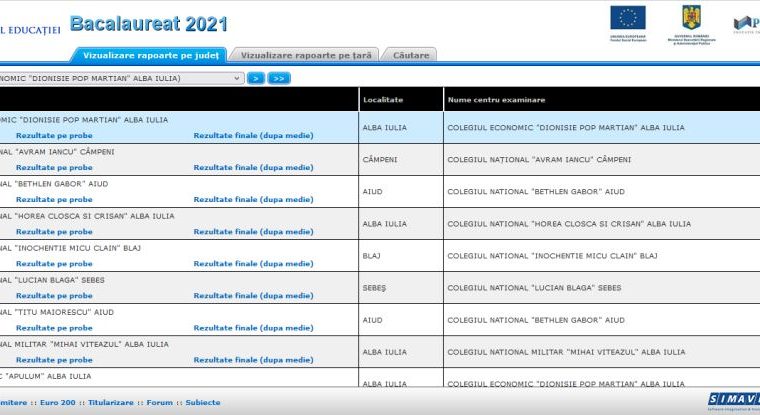Screen dimensions: 760x415
Task: Open 'Rezultate finale' for Horea Closca si Crisan
Action: pos(253,232)
